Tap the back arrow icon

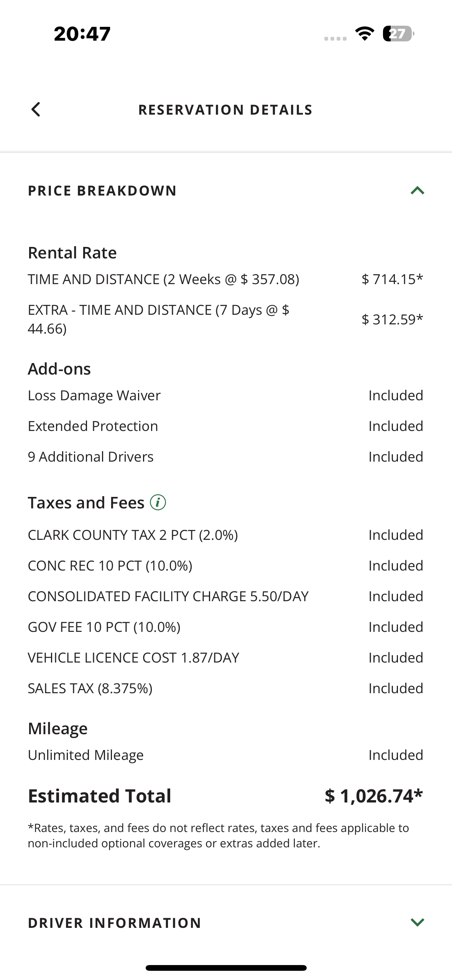click(x=36, y=110)
